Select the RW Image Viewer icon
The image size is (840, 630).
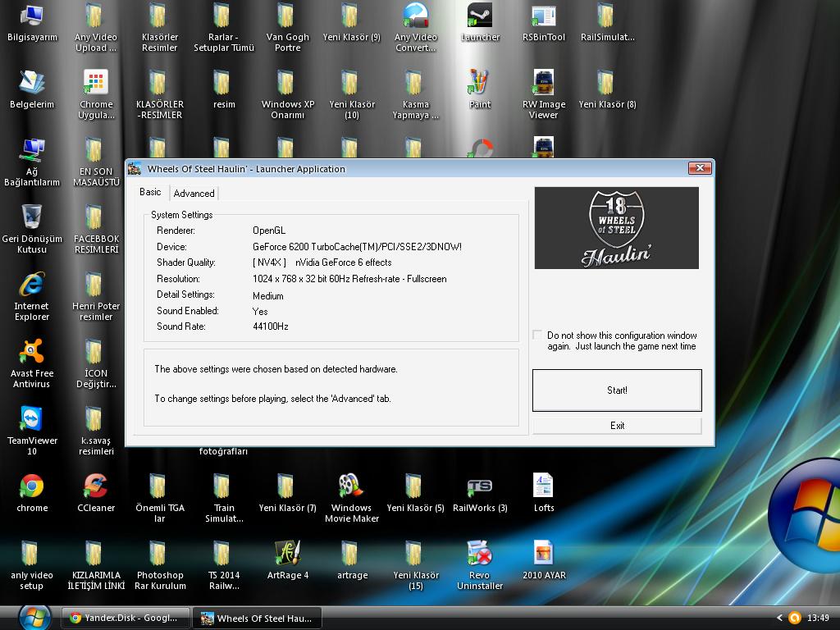tap(544, 95)
